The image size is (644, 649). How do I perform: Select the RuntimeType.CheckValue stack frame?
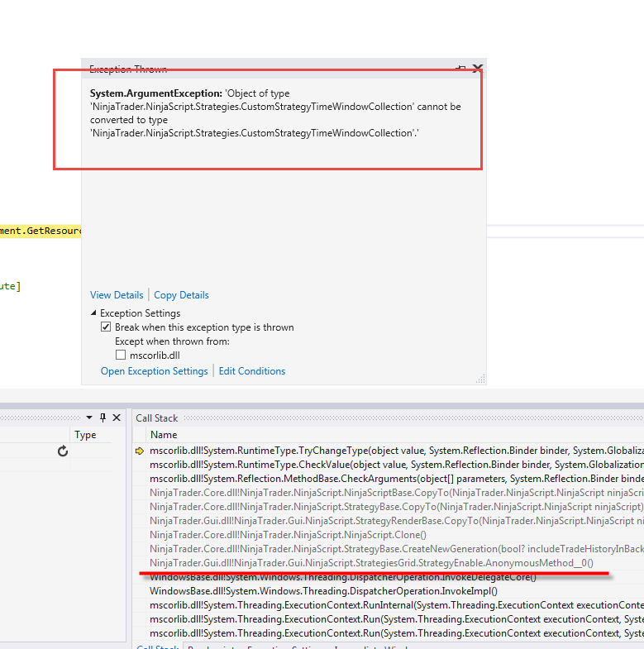tap(397, 465)
